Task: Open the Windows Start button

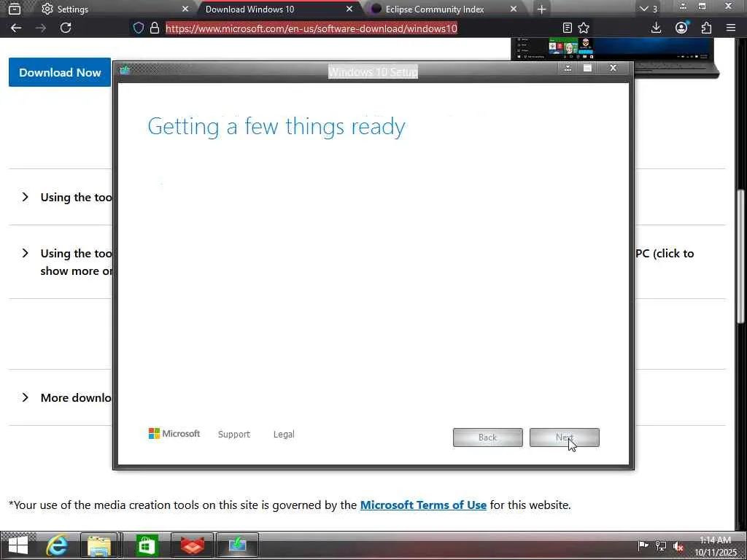Action: click(18, 545)
